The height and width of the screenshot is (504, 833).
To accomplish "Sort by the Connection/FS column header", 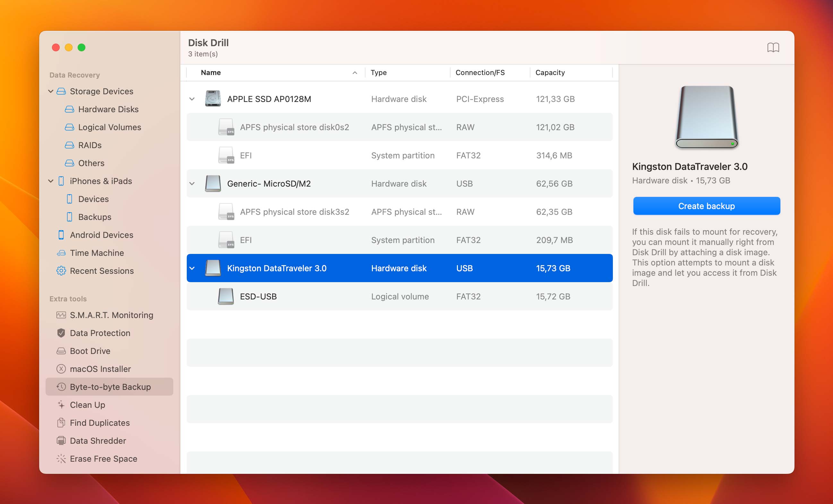I will 480,73.
